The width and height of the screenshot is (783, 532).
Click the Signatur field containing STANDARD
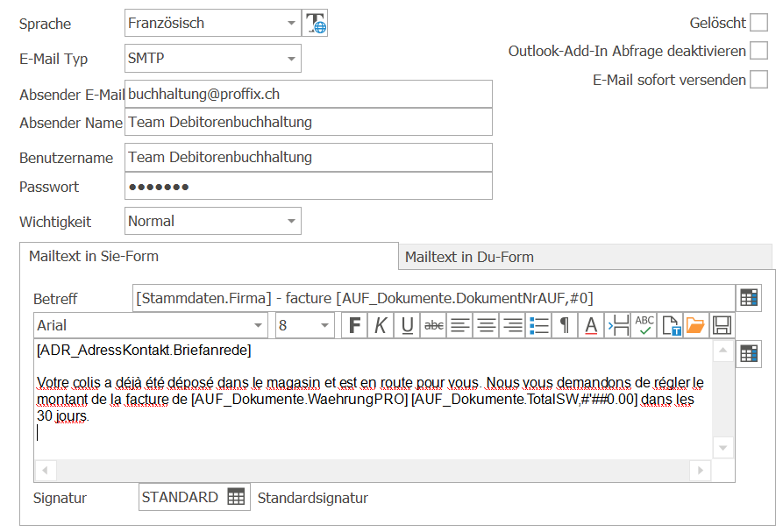click(x=194, y=497)
